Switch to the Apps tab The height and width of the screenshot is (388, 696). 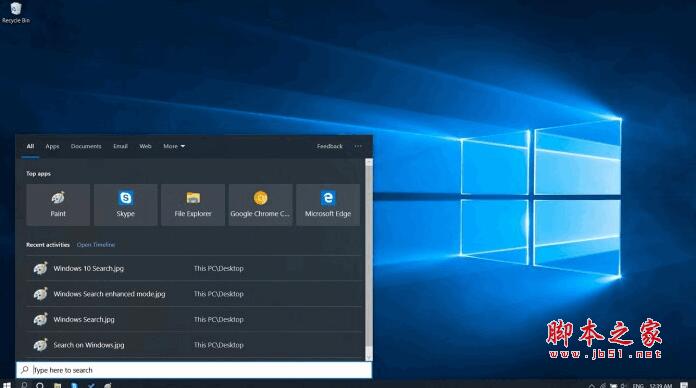(52, 146)
